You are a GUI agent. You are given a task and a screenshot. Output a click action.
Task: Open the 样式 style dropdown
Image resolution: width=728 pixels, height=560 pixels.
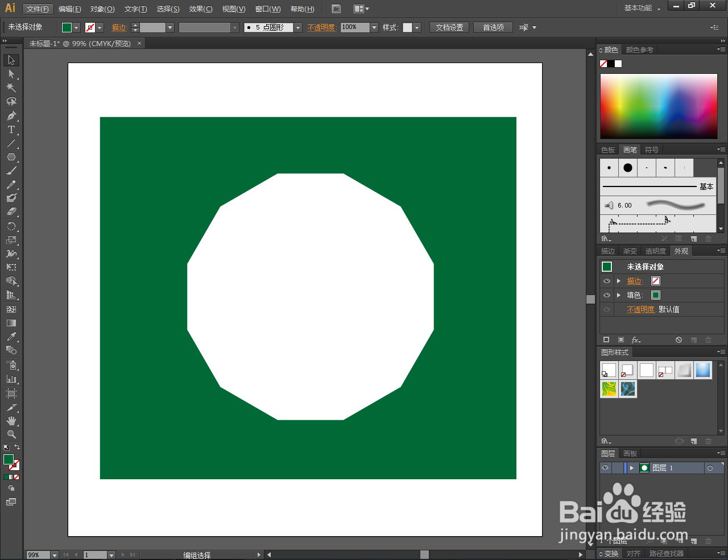[x=417, y=27]
